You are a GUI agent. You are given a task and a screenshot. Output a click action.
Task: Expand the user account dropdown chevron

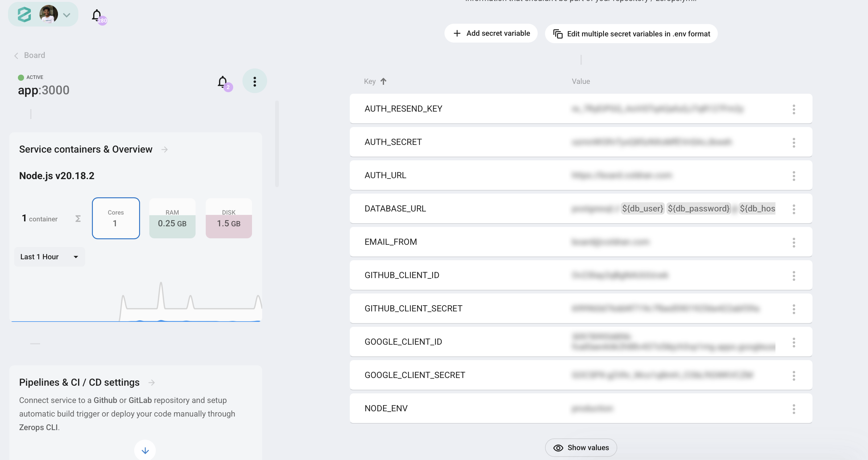click(x=67, y=15)
